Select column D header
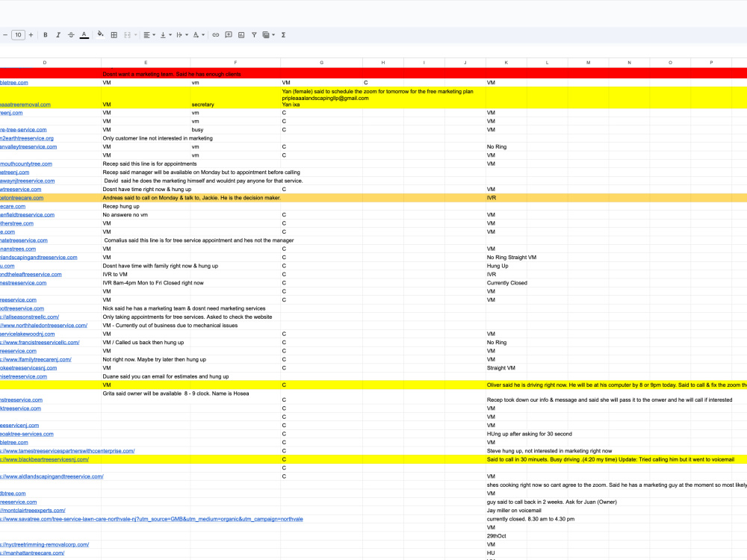 tap(45, 63)
